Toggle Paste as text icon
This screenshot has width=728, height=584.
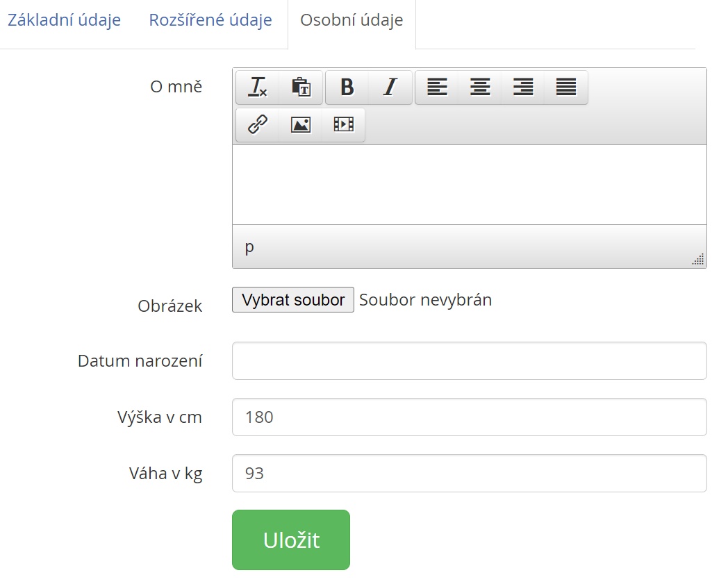coord(301,87)
